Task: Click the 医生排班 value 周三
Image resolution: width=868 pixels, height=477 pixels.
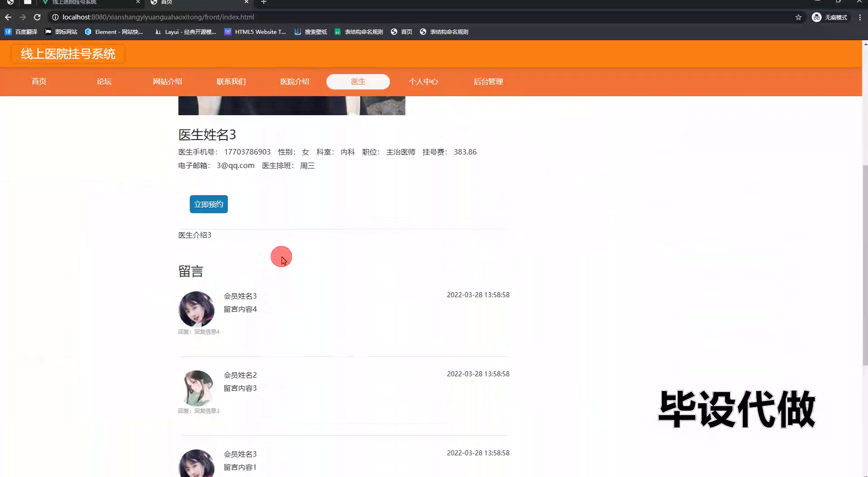Action: click(307, 166)
